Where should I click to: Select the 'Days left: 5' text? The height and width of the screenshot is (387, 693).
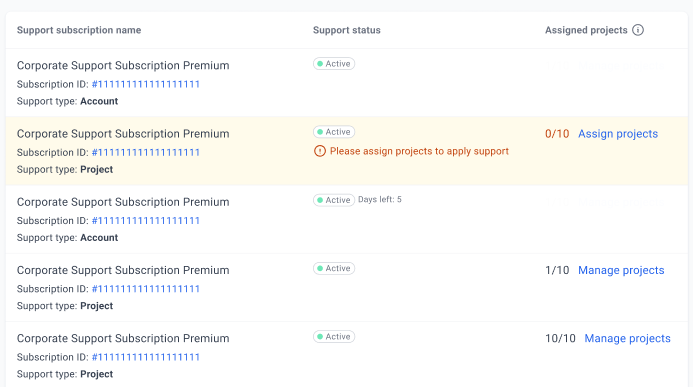[380, 200]
